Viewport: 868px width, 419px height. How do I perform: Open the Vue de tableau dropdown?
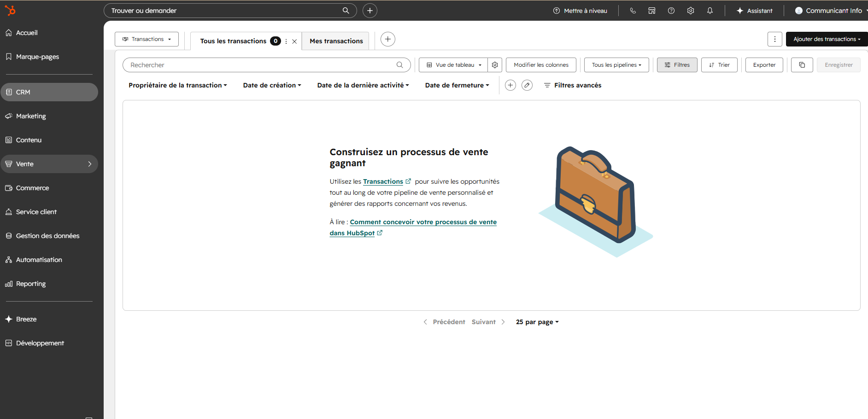pos(453,65)
